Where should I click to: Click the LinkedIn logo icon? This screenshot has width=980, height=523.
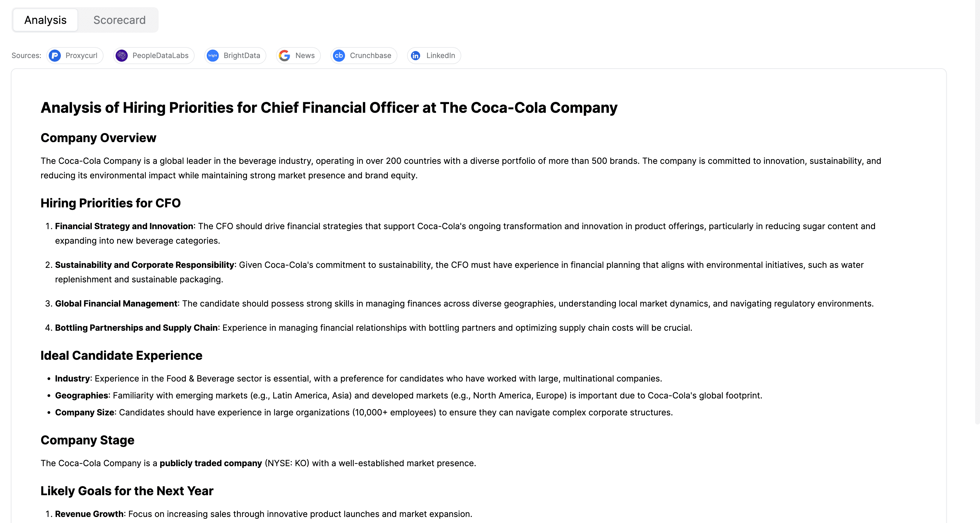click(416, 56)
